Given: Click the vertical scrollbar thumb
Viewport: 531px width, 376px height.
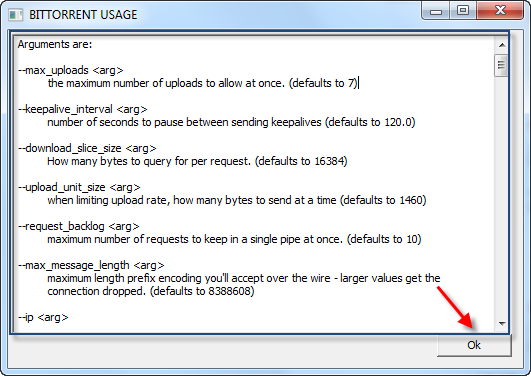Looking at the screenshot, I should click(x=502, y=65).
